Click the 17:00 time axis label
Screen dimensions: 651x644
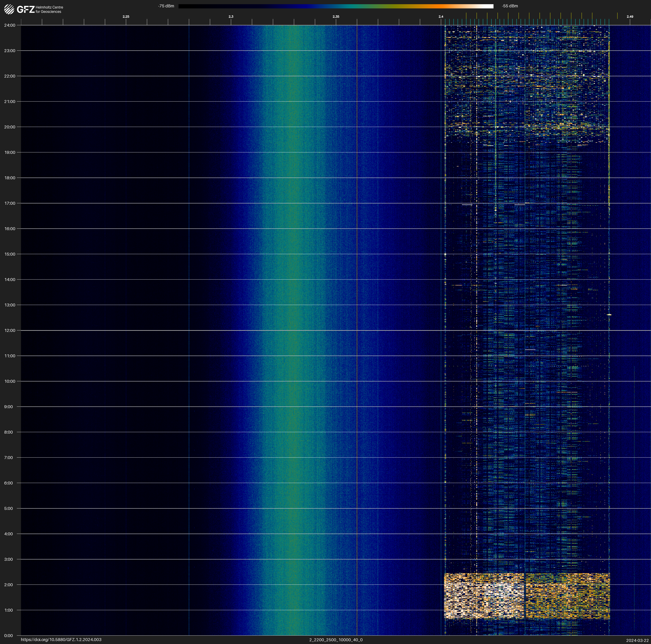(10, 203)
